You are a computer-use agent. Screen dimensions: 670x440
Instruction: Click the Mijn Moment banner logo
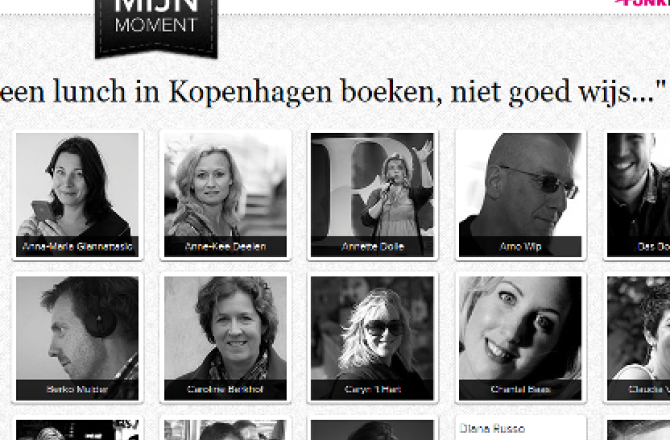point(156,26)
